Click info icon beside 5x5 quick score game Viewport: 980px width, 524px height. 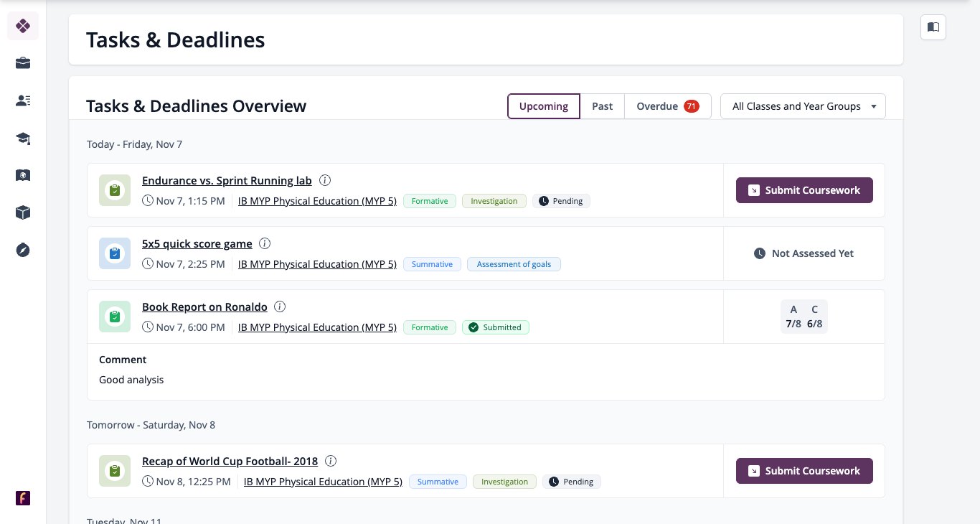tap(265, 243)
